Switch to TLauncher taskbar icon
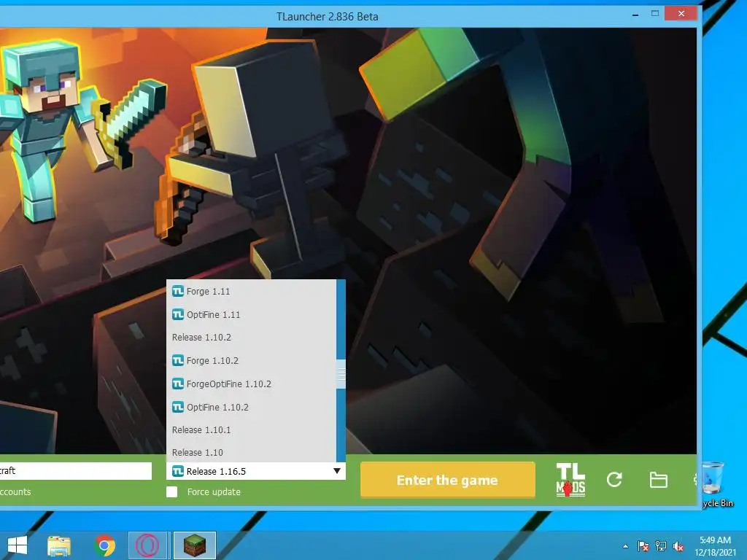The height and width of the screenshot is (560, 747). coord(195,545)
